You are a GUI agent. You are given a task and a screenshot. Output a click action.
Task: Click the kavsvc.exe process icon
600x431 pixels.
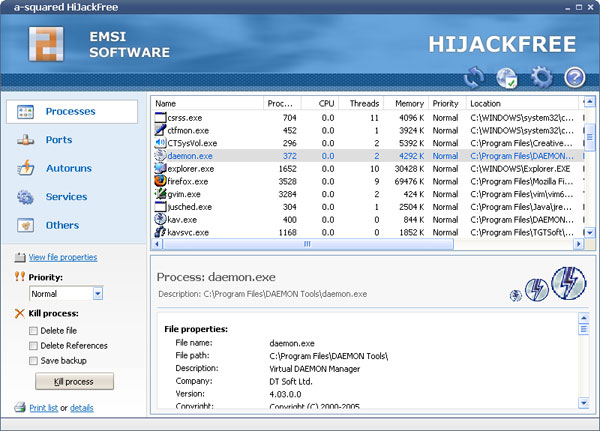[160, 232]
